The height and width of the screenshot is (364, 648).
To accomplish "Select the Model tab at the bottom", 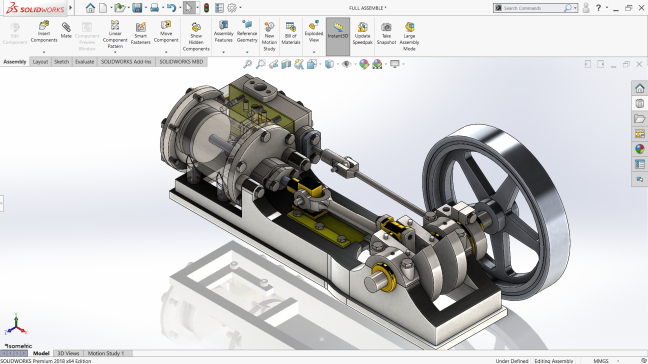I will 41,353.
